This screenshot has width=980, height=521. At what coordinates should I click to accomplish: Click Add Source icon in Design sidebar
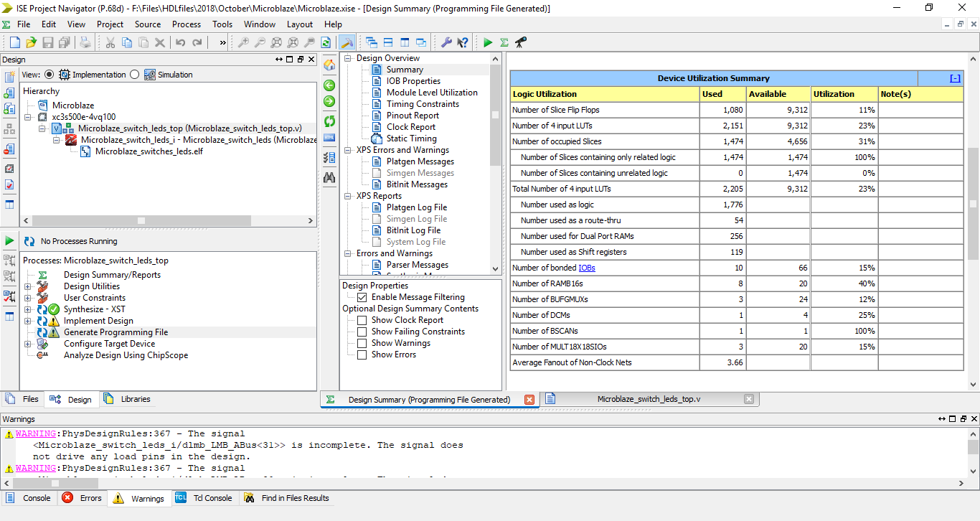(x=9, y=93)
